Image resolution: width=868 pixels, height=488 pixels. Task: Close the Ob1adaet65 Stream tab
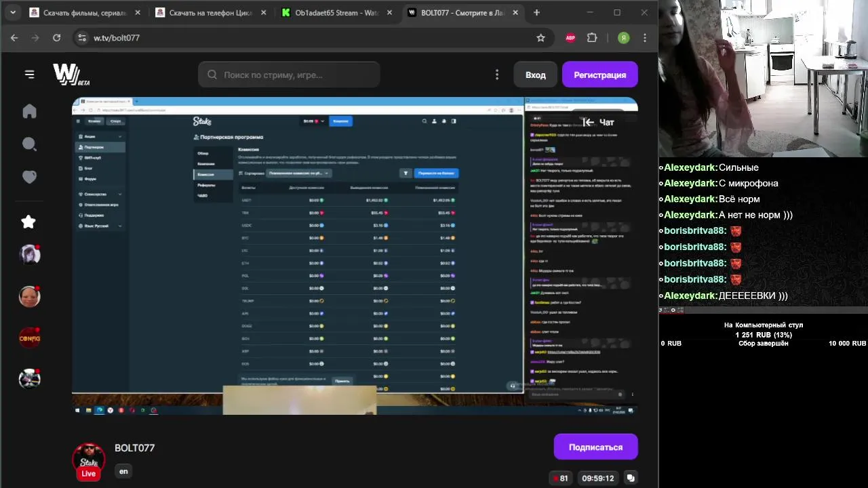(x=389, y=12)
